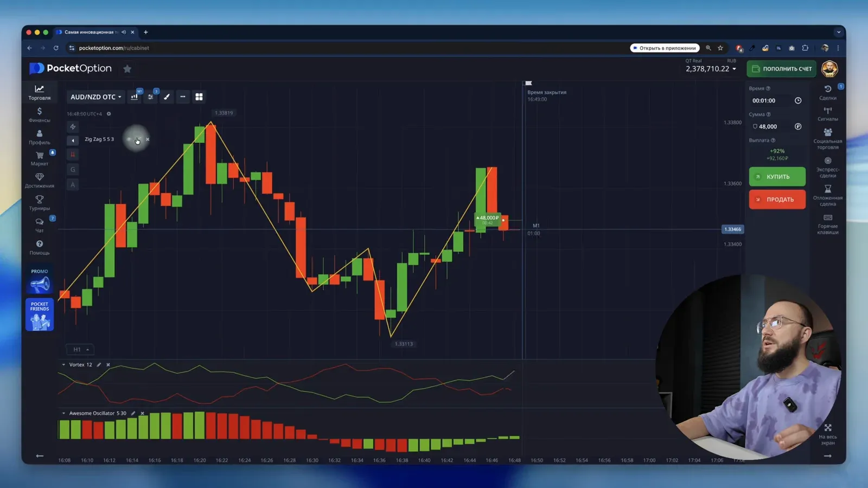Image resolution: width=868 pixels, height=488 pixels.
Task: Open Pending trade hourglass icon
Action: point(828,195)
